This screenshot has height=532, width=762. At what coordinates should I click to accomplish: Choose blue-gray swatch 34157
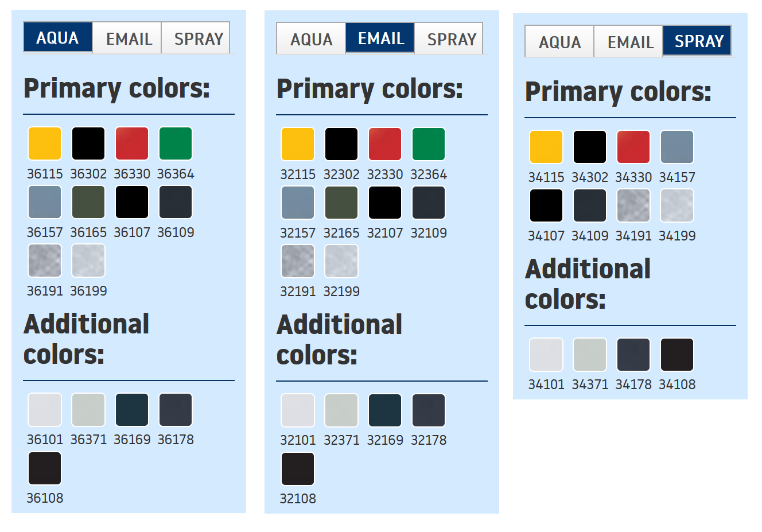coord(677,147)
